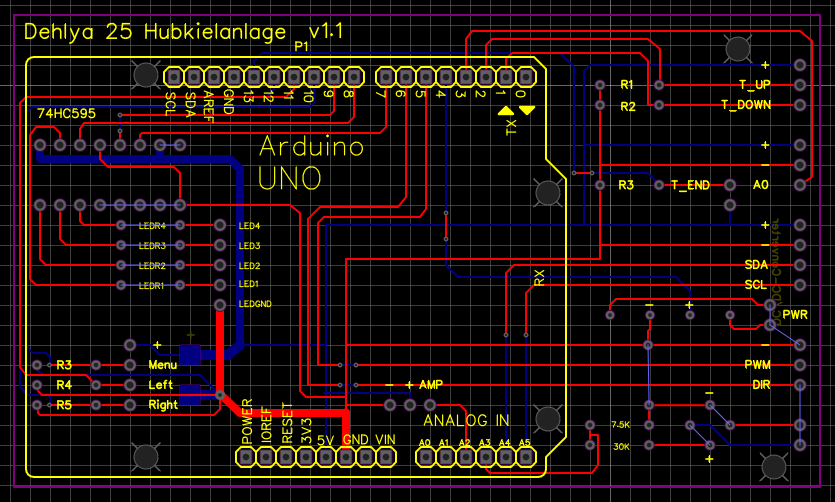This screenshot has width=835, height=502.
Task: Select the AMP header label
Action: tap(430, 385)
